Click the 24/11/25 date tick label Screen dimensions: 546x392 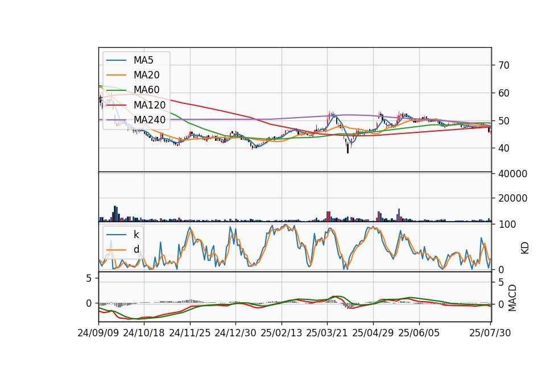190,333
